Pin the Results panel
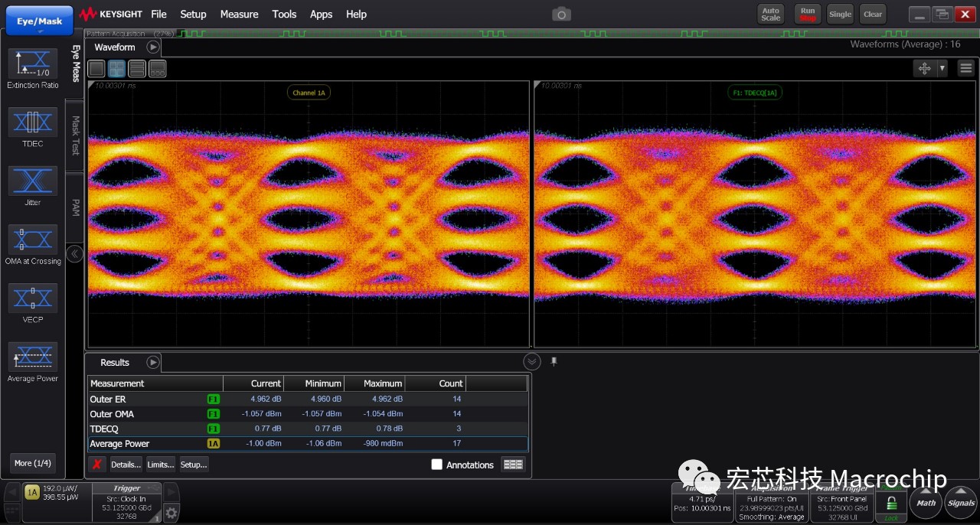The image size is (980, 525). 554,361
